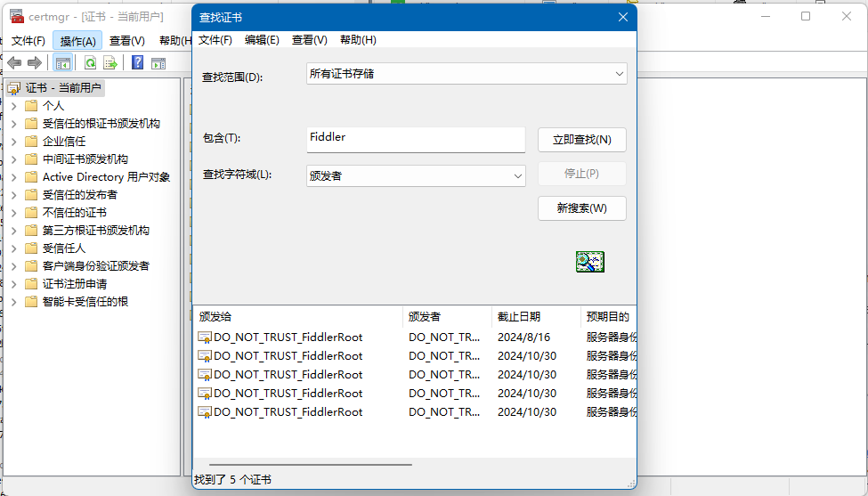The image size is (868, 496).
Task: Open the Help question-mark toolbar icon
Action: (137, 62)
